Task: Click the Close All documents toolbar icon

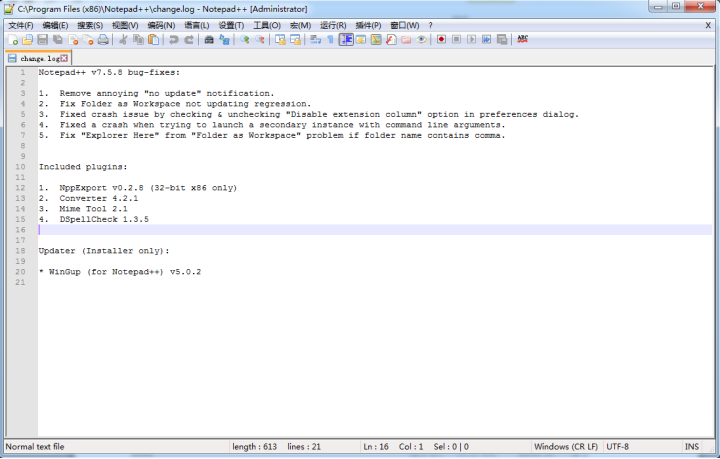Action: click(x=88, y=40)
